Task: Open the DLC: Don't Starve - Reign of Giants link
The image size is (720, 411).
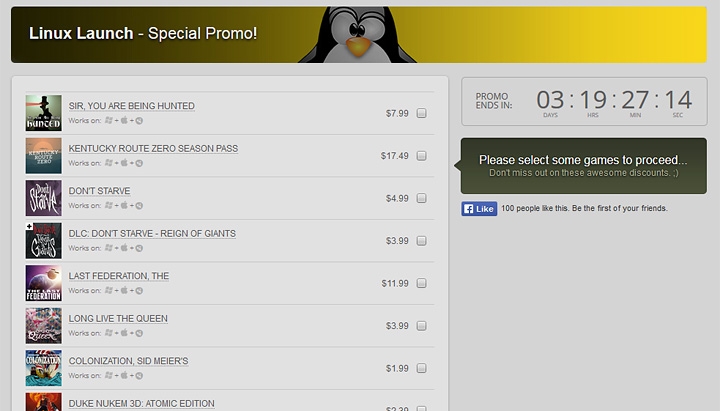Action: 152,234
